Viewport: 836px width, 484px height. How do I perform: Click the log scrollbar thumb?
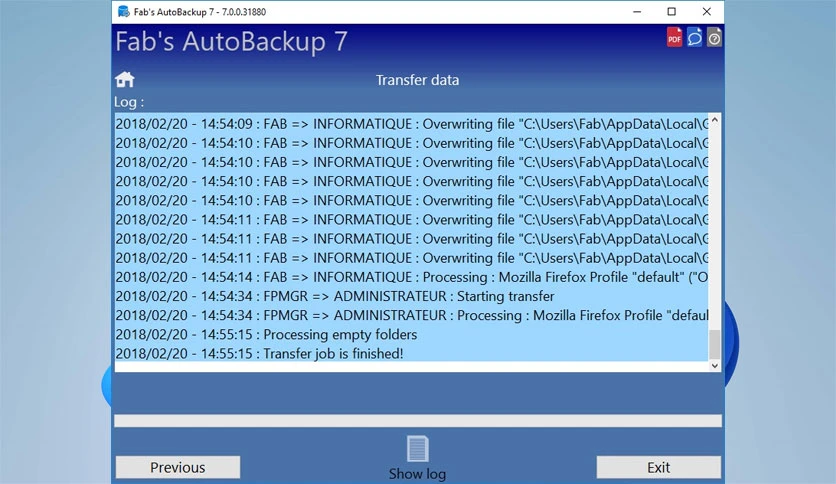[x=715, y=344]
